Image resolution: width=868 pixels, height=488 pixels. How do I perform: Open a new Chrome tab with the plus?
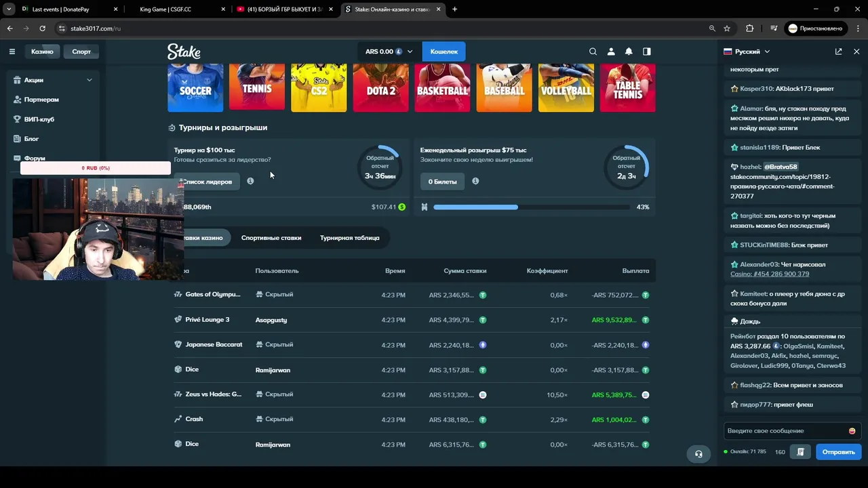[454, 9]
